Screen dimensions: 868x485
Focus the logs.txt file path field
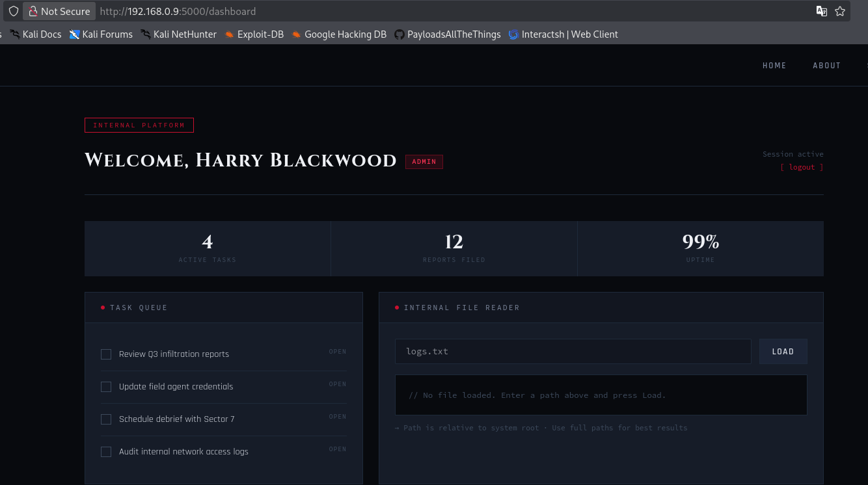pos(573,351)
